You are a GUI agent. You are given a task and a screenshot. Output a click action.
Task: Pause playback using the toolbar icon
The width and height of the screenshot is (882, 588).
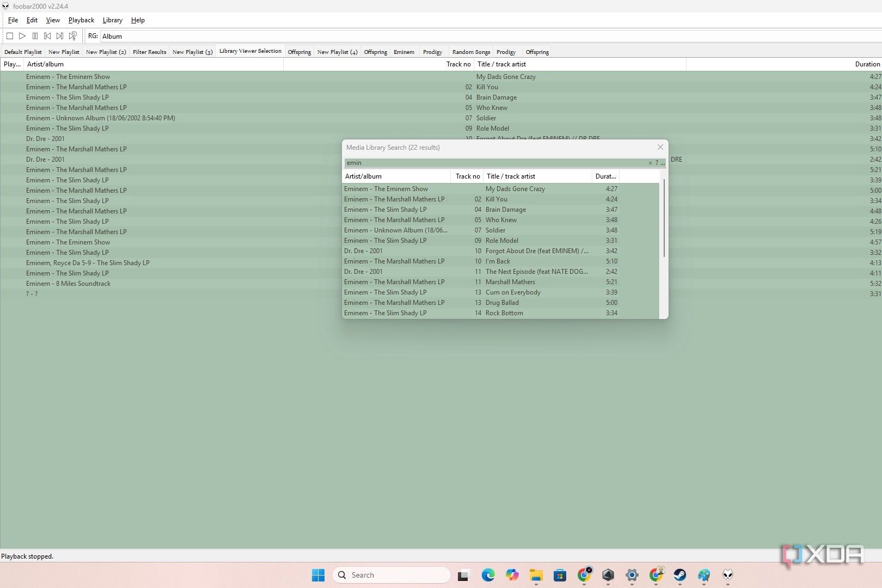click(x=35, y=36)
